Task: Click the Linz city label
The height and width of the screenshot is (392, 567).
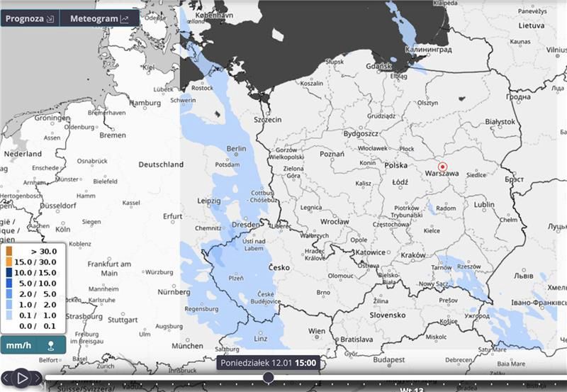Action: coord(261,339)
